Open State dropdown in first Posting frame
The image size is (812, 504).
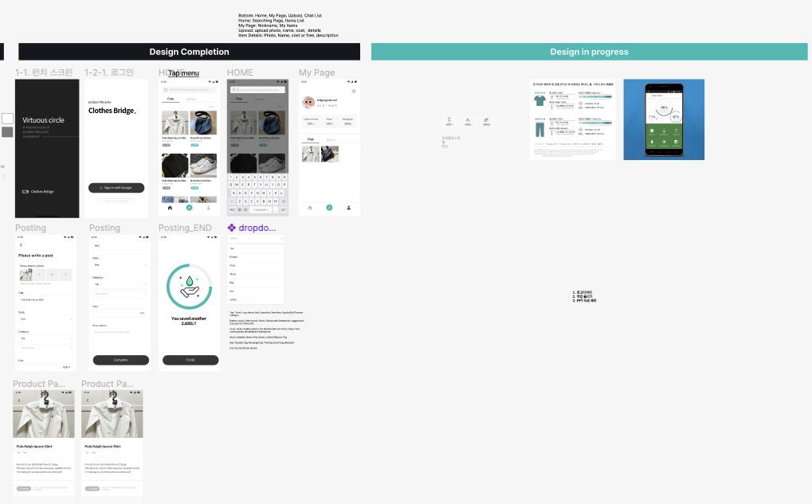coord(45,318)
